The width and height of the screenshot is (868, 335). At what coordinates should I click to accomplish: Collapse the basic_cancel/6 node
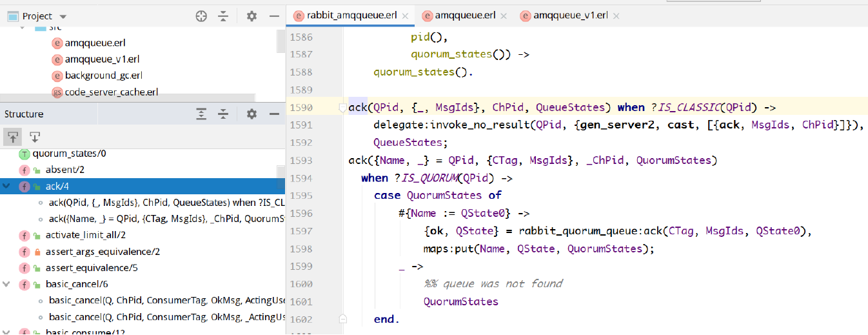[7, 284]
